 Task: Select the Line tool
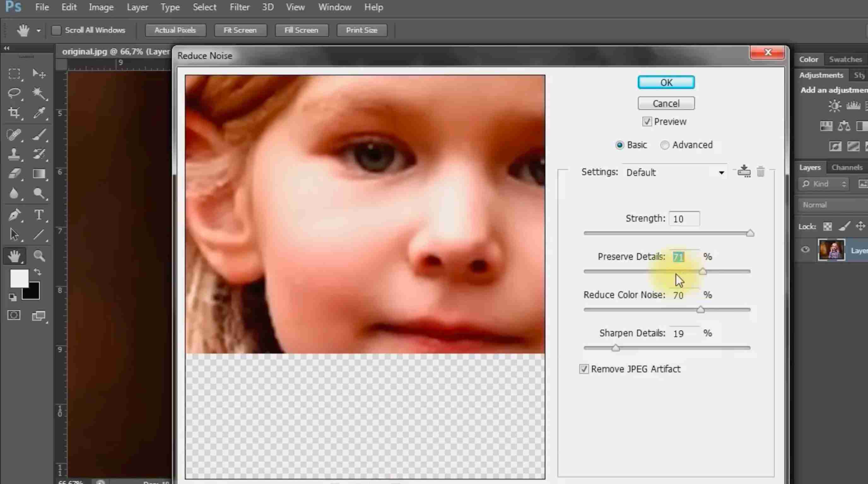tap(39, 235)
